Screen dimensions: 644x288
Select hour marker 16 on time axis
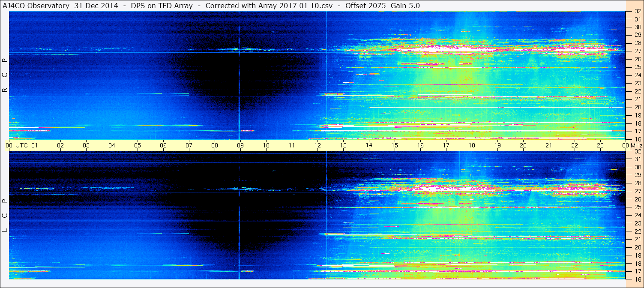point(420,145)
